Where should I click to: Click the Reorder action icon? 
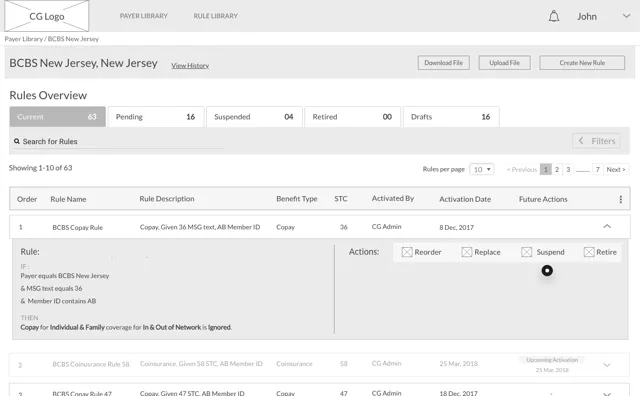[407, 252]
